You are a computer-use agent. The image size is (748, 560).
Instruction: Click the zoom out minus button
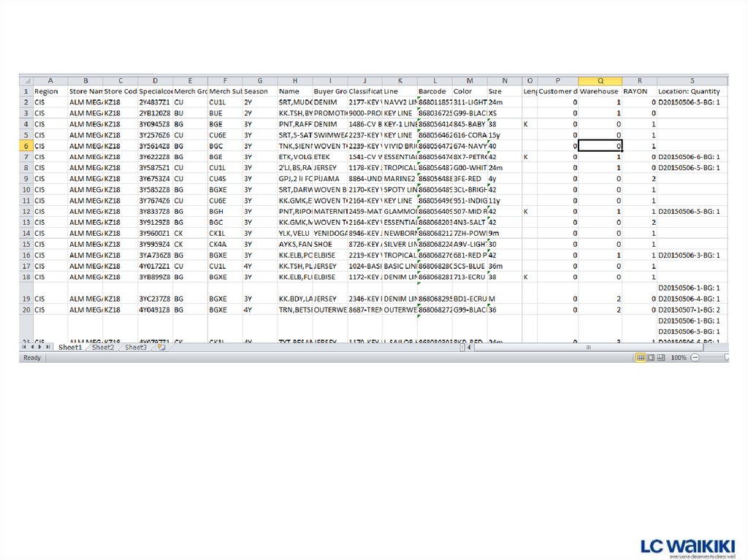[x=695, y=358]
